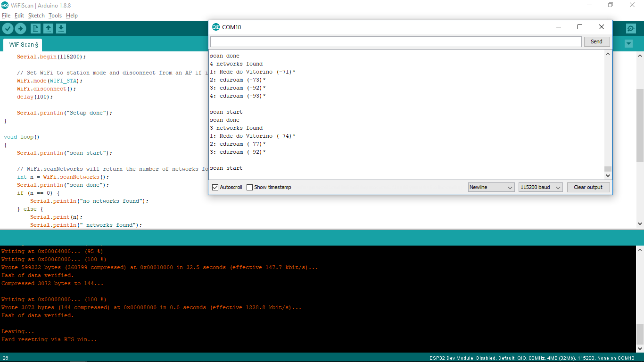The width and height of the screenshot is (644, 362).
Task: Restore down the Arduino main window
Action: [x=611, y=5]
